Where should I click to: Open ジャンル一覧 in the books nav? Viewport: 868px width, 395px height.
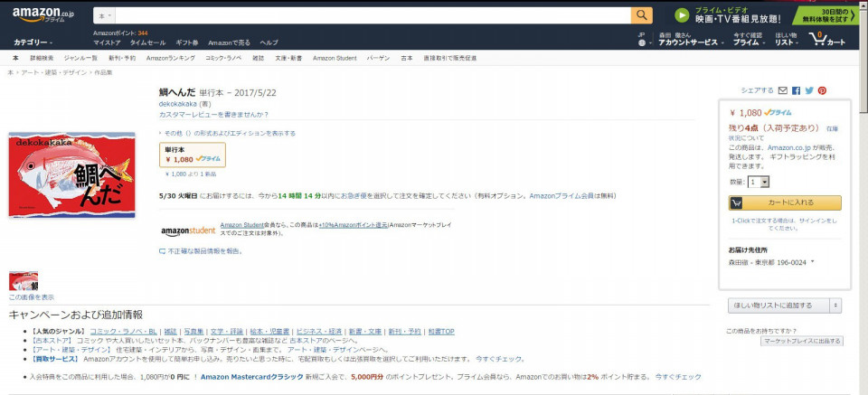[80, 58]
